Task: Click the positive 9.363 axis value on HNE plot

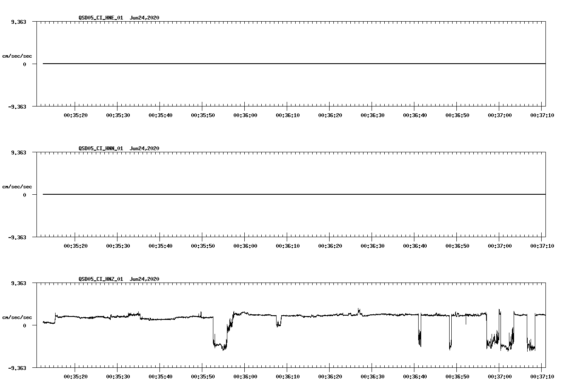Action: [19, 22]
